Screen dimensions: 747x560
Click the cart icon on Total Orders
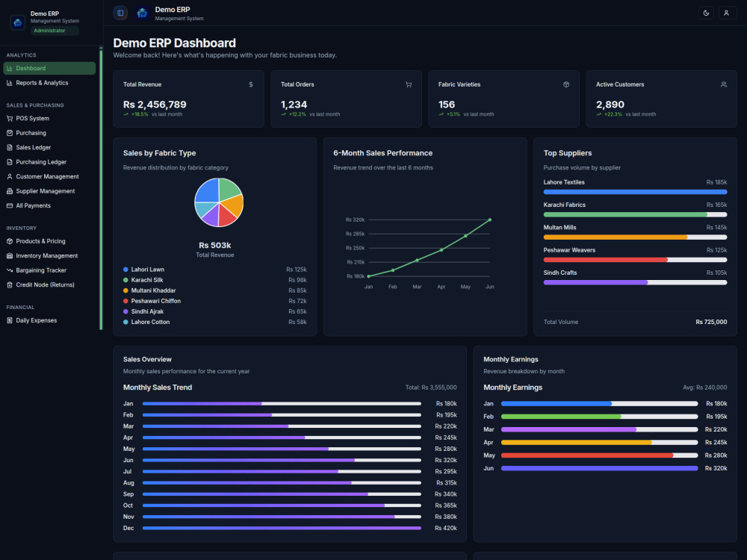coord(409,84)
